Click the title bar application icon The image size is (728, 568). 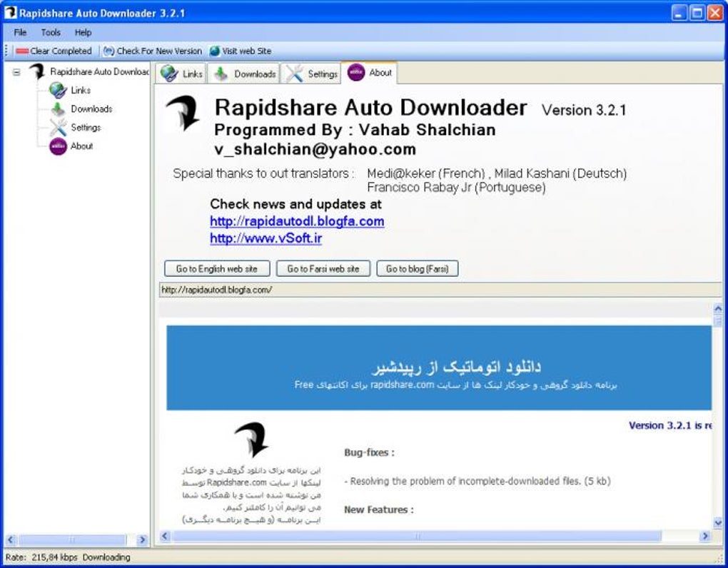[10, 13]
